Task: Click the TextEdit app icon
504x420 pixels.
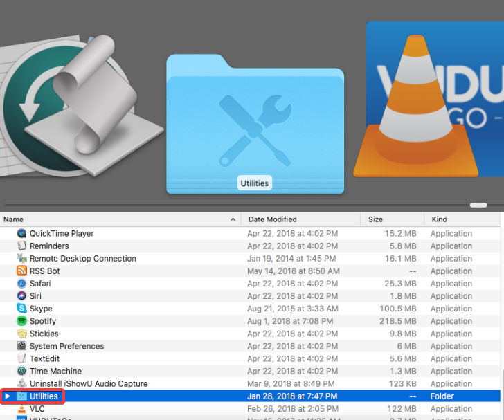Action: pyautogui.click(x=21, y=359)
